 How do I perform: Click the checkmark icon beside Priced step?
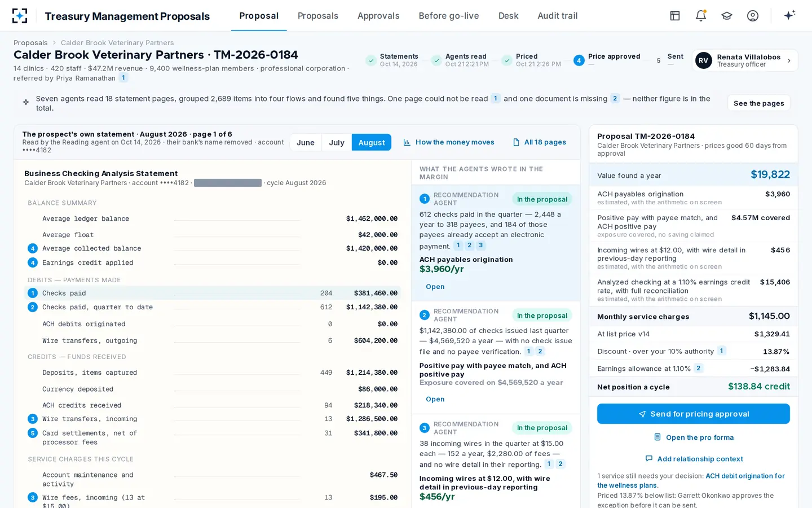(507, 60)
